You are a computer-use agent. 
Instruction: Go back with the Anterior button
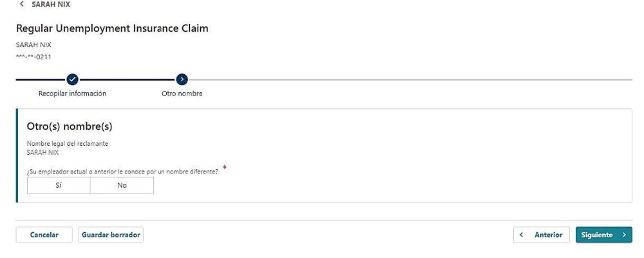541,235
